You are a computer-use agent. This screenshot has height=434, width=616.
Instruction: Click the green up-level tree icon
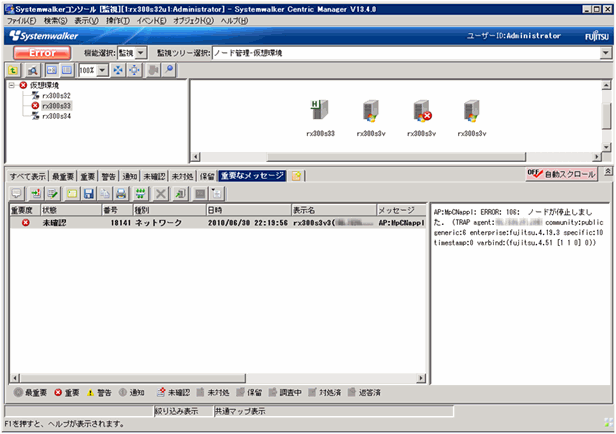pos(13,70)
